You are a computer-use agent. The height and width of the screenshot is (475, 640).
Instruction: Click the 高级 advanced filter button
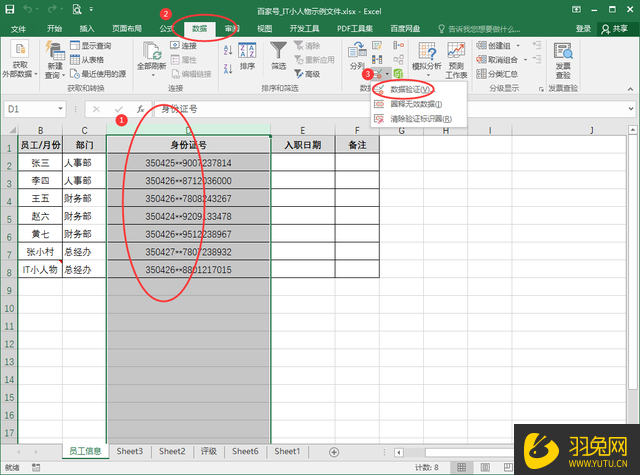[307, 74]
